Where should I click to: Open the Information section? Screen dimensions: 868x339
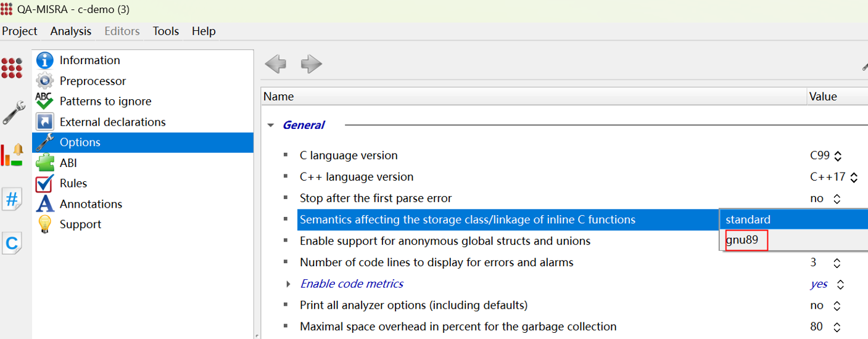[x=89, y=60]
